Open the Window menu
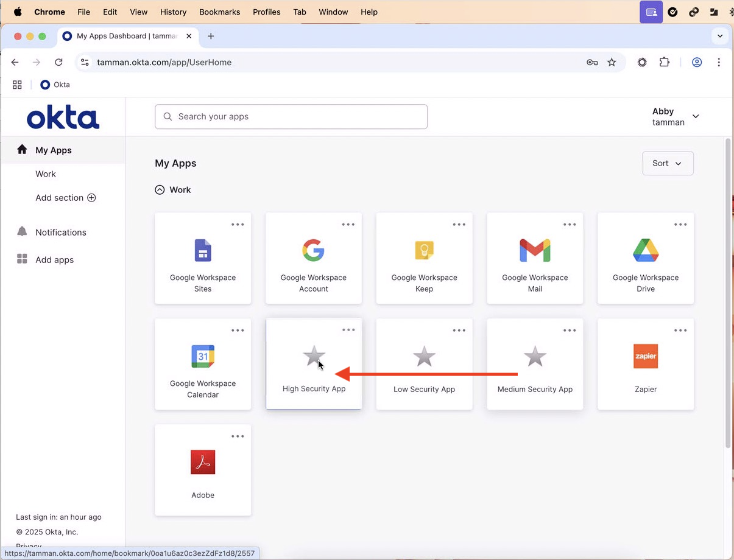Image resolution: width=734 pixels, height=560 pixels. click(333, 12)
